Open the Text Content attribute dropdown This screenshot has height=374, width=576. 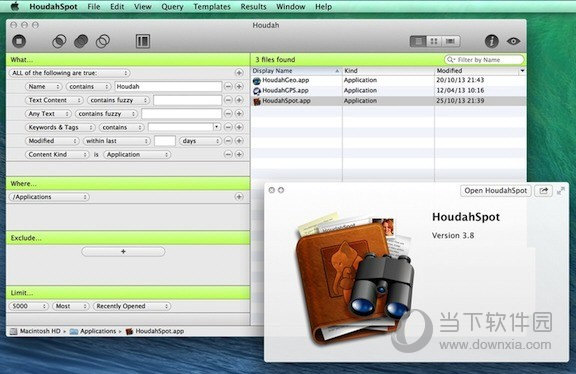coord(54,100)
